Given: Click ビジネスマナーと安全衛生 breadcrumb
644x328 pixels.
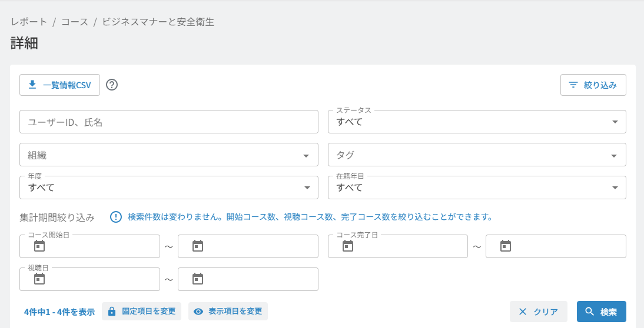Looking at the screenshot, I should coord(158,22).
